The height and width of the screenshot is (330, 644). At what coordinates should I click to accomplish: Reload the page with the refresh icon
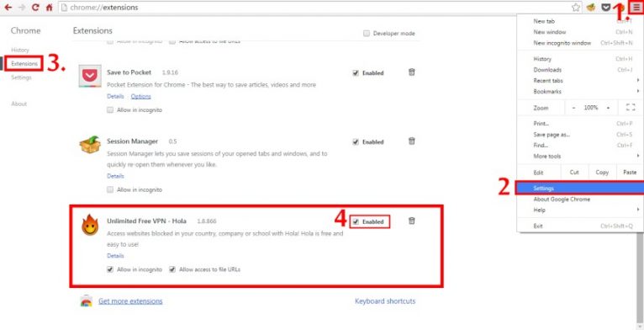pyautogui.click(x=36, y=8)
